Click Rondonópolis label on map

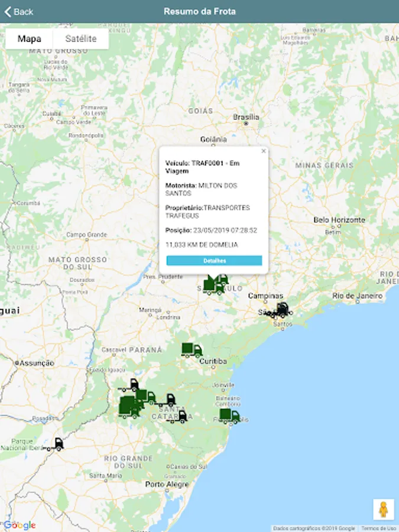[x=86, y=135]
